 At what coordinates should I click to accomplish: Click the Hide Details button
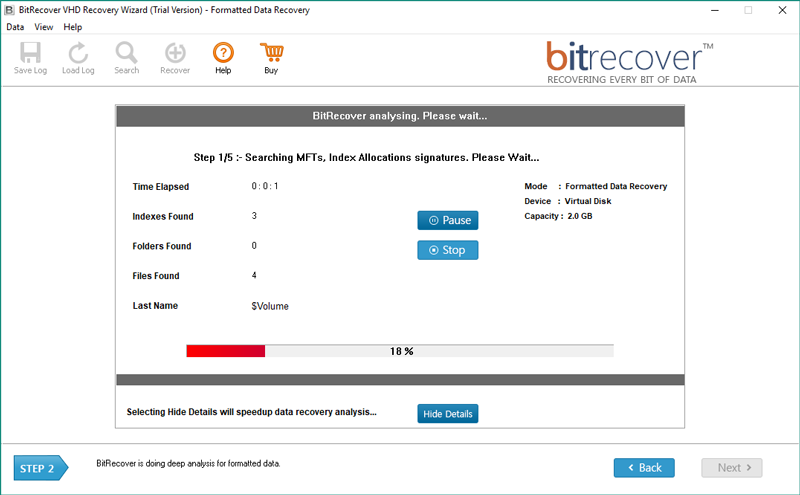(x=447, y=414)
